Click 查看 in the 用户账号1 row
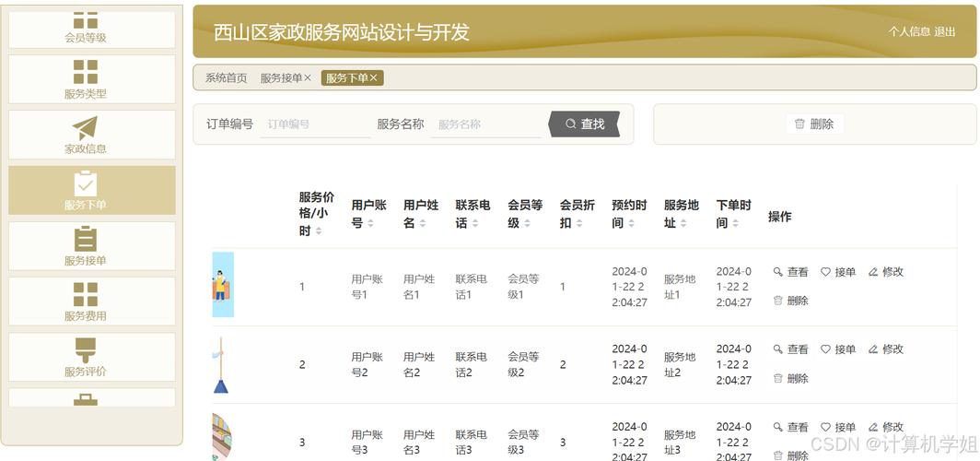Screen dimensions: 980x461 coord(790,272)
